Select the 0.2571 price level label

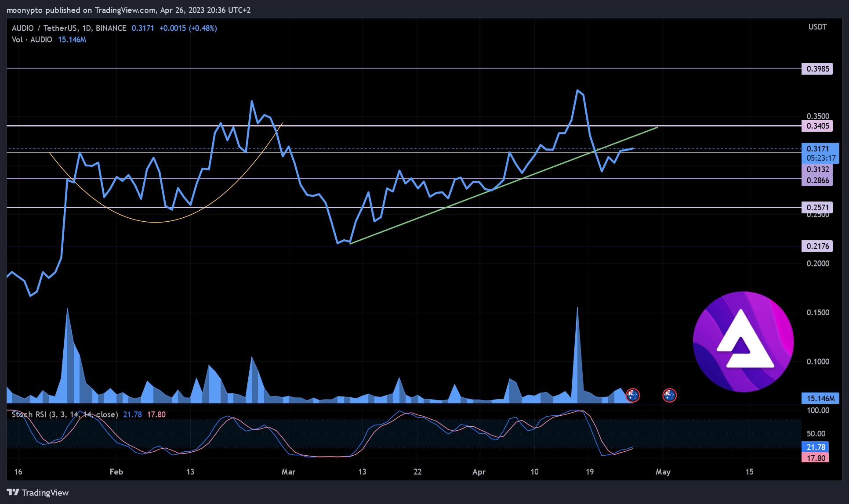[817, 207]
